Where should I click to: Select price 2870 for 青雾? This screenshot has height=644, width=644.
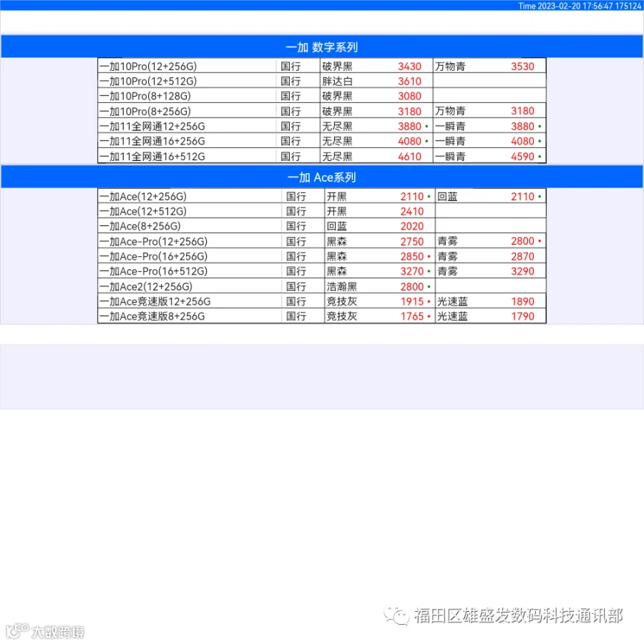522,256
